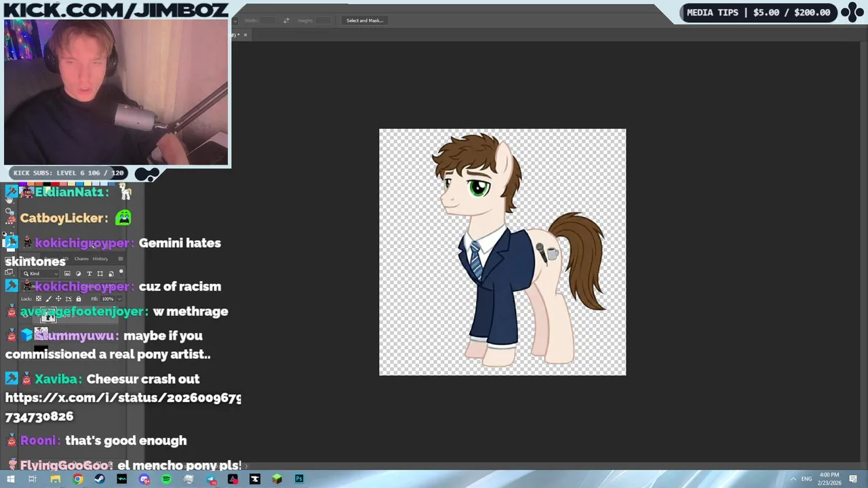Open the Fill percentage dropdown arrow
Viewport: 868px width, 488px height.
[x=119, y=299]
